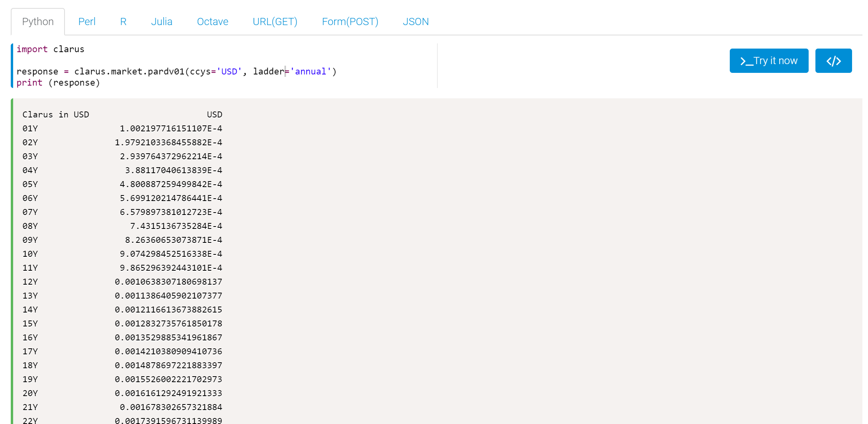Click value 0.0011386405902107377
868x424 pixels.
(x=169, y=296)
